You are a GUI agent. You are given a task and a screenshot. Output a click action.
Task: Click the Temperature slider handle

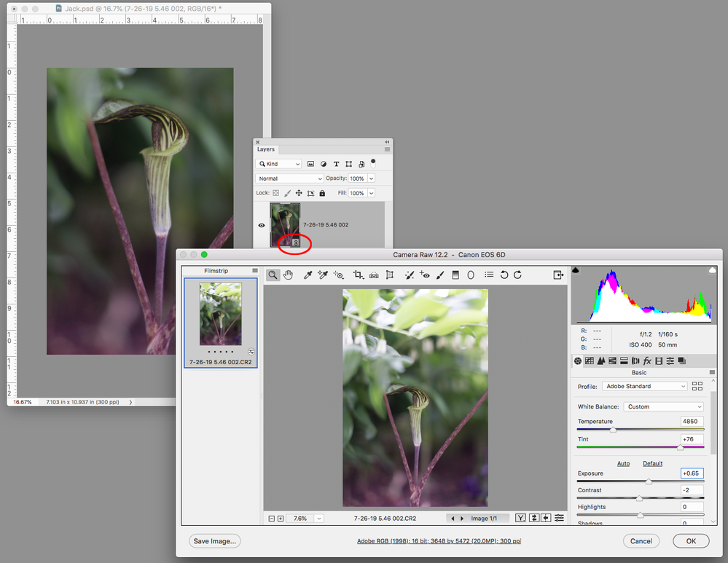[613, 430]
